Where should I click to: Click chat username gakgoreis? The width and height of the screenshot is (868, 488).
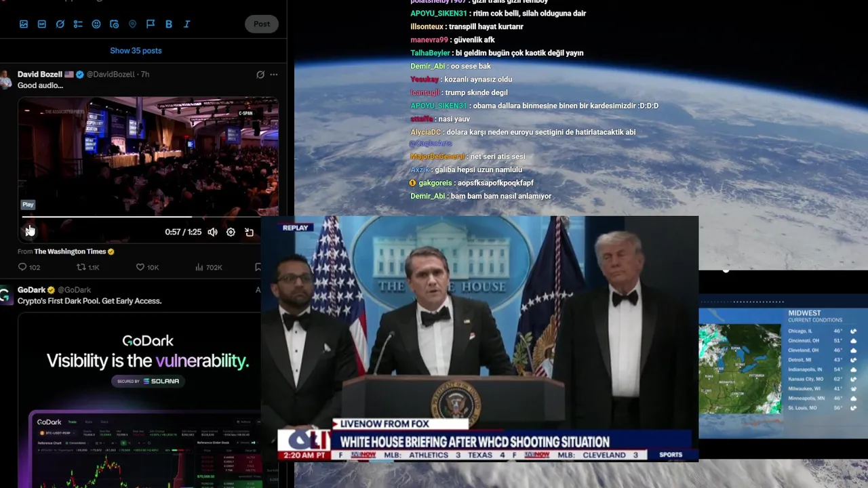[x=435, y=183]
